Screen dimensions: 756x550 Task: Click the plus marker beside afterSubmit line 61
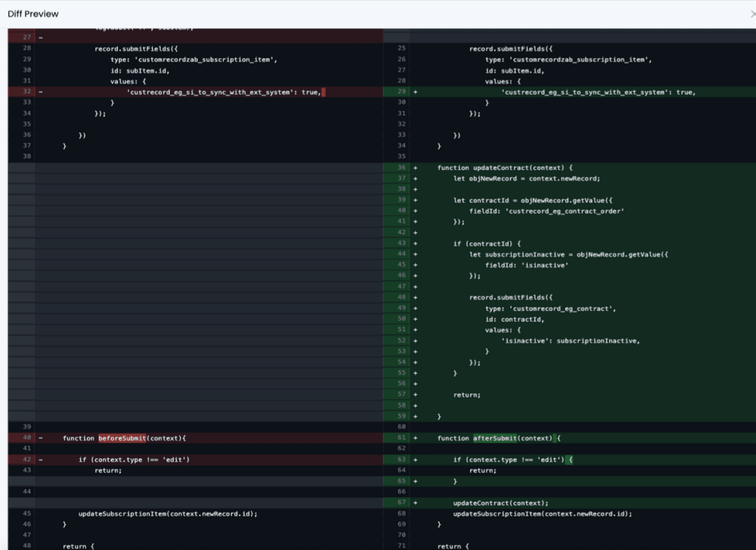pos(415,438)
